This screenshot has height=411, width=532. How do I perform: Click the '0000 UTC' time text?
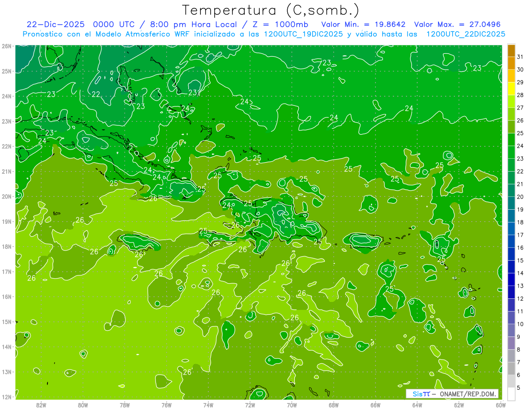(x=113, y=24)
